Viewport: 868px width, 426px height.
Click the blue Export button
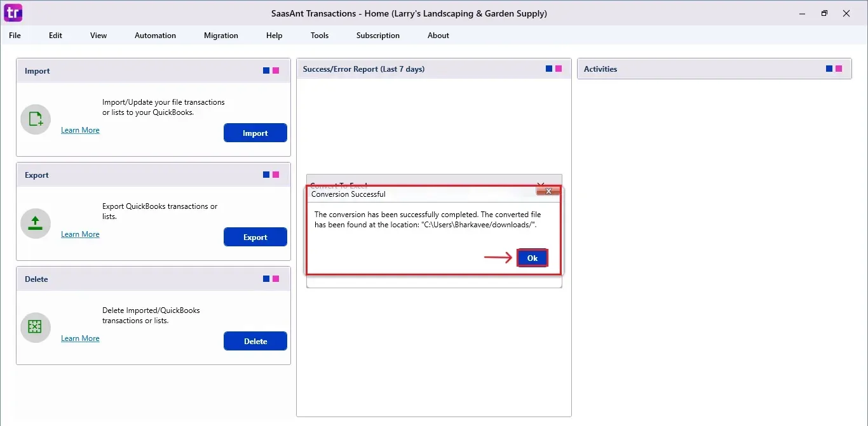coord(255,237)
